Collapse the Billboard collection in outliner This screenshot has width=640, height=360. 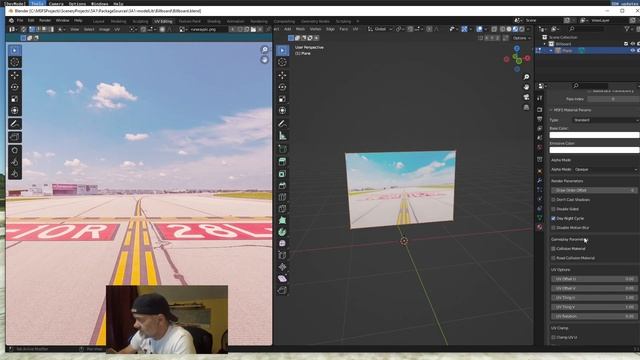545,44
